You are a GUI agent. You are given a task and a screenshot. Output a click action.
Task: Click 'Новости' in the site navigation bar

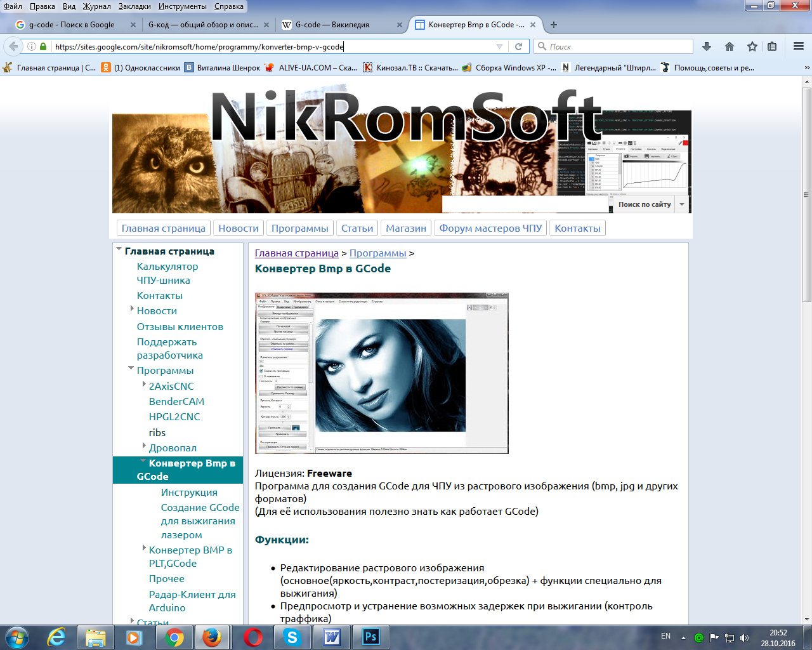click(x=239, y=228)
